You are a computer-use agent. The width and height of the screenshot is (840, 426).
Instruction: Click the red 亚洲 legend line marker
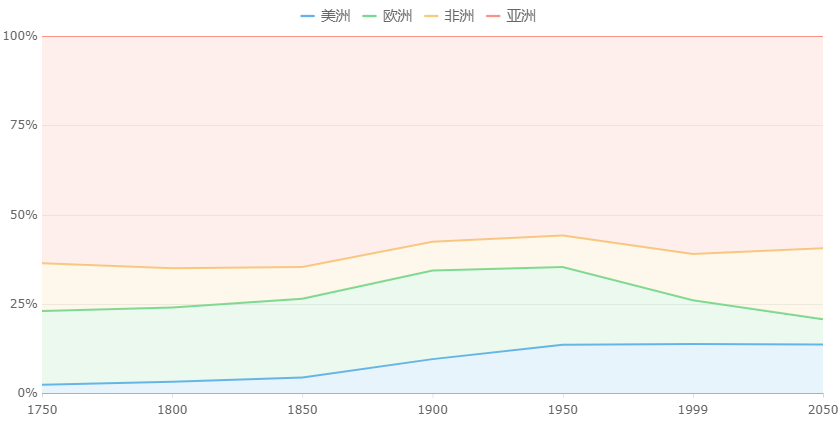pyautogui.click(x=493, y=16)
